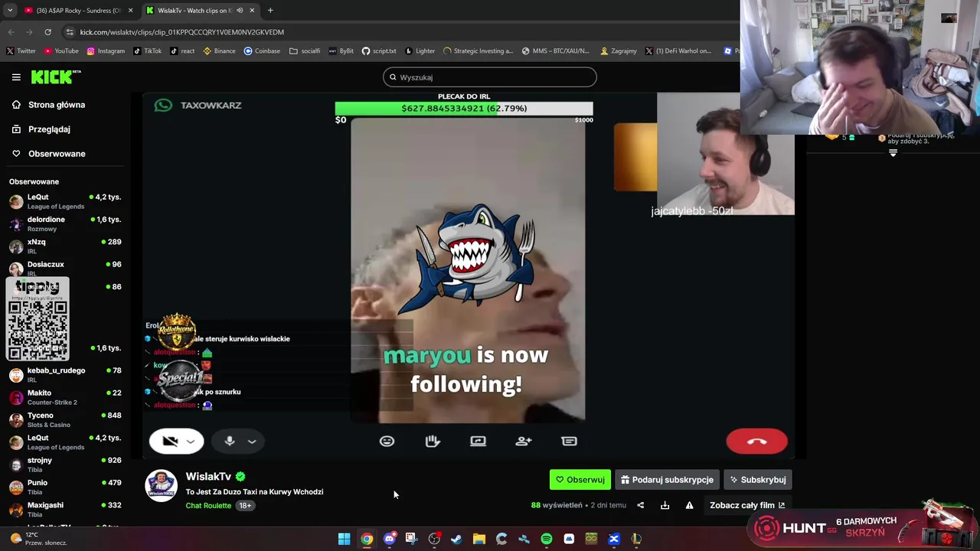Viewport: 980px width, 551px height.
Task: Open Spotify from the taskbar
Action: pos(547,539)
